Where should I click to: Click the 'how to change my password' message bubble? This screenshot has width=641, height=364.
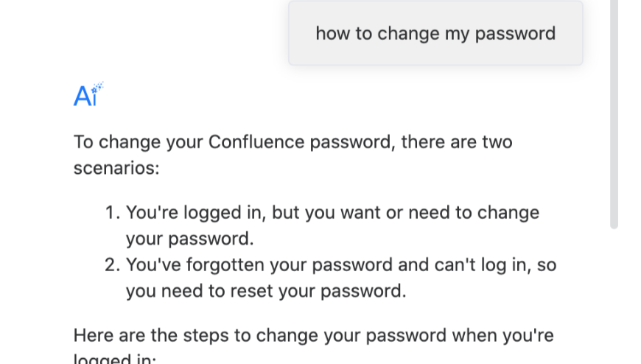(x=435, y=33)
